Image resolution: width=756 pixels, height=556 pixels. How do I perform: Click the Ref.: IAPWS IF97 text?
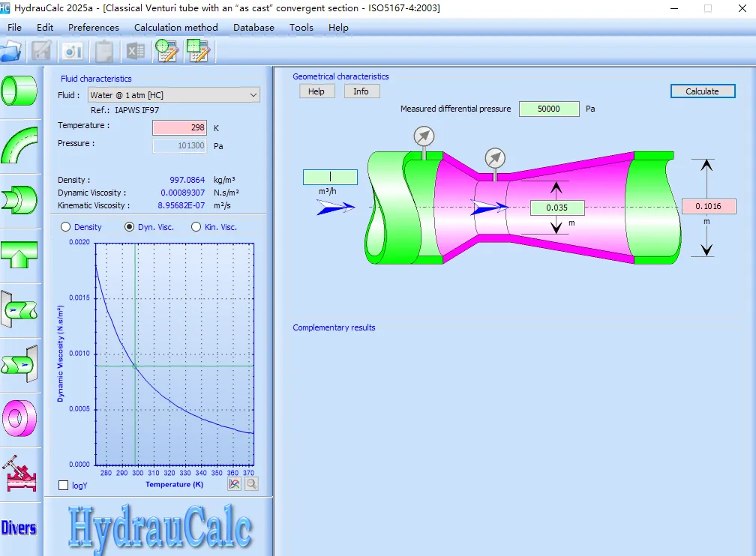[124, 110]
